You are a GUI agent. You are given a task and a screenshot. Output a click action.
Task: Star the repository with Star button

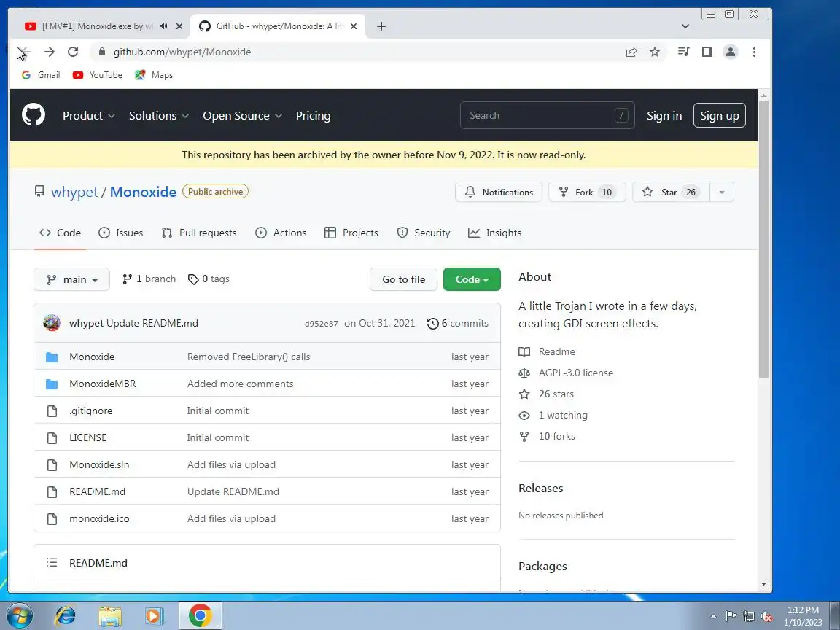coord(671,192)
